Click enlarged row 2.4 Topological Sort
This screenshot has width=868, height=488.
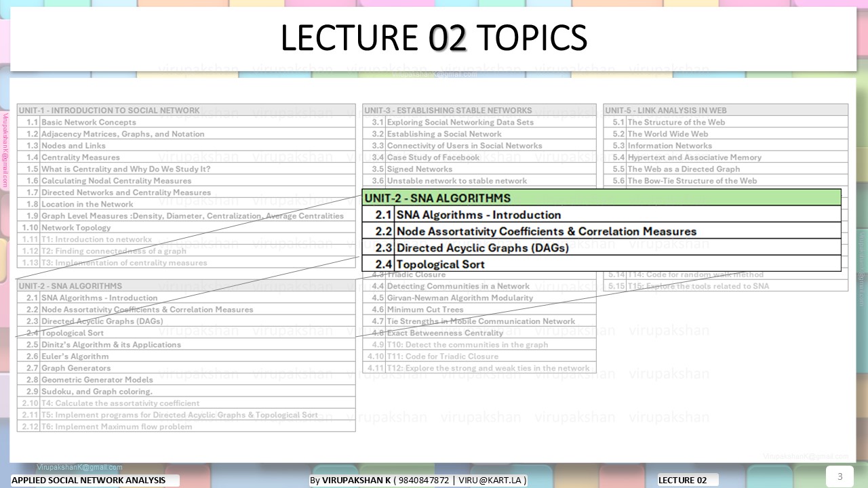point(601,264)
